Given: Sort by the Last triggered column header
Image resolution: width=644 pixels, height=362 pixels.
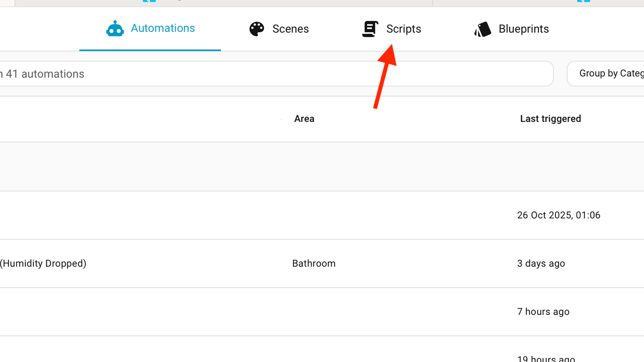Looking at the screenshot, I should pos(550,119).
